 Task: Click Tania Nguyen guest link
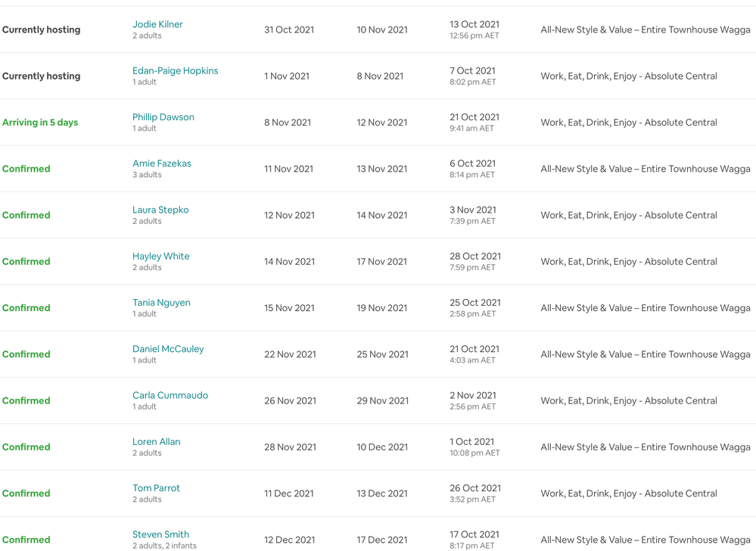point(161,303)
